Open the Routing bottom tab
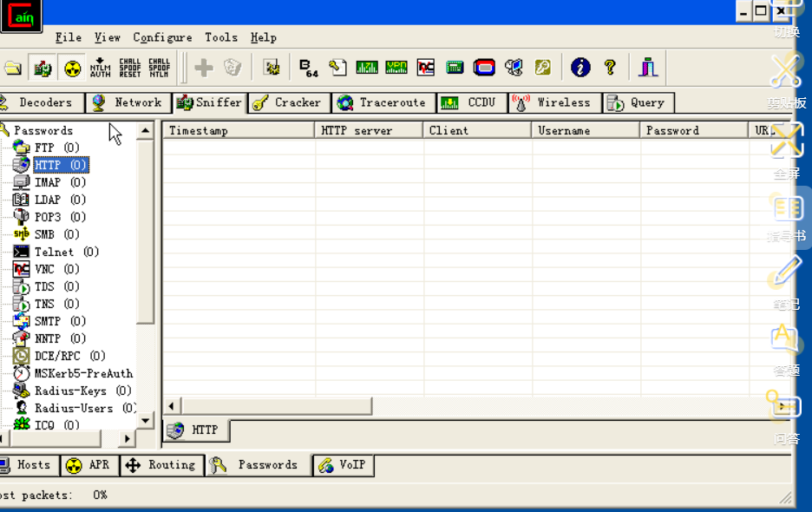Screen dimensions: 812x512 (161, 465)
